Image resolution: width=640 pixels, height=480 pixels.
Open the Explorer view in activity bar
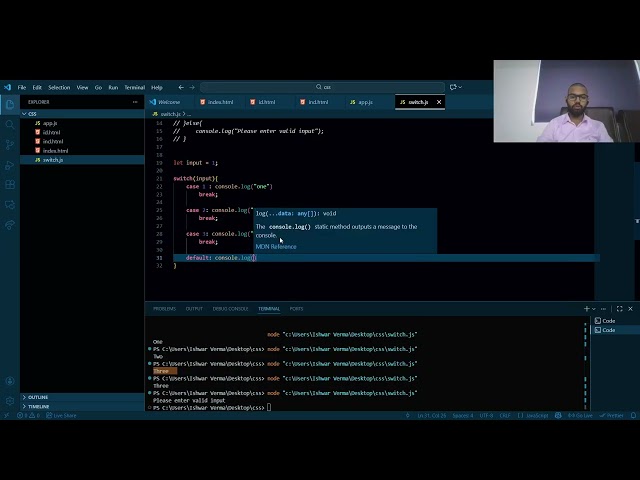[10, 104]
